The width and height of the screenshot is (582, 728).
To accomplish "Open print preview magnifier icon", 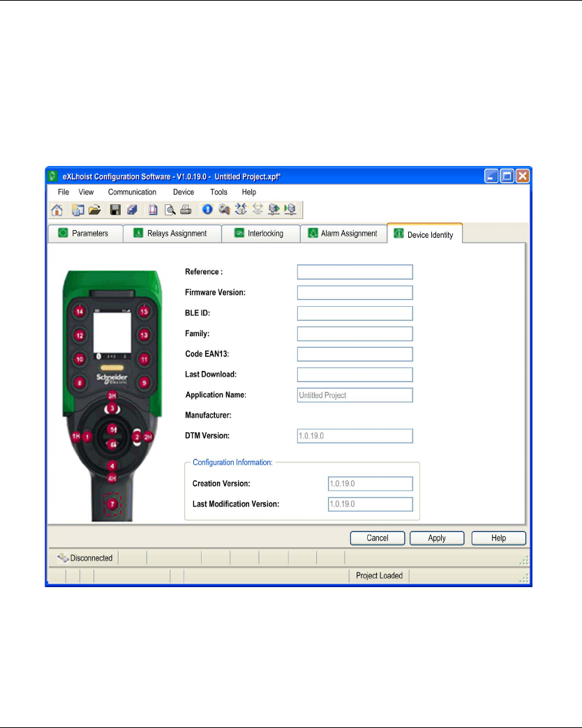I will pyautogui.click(x=170, y=210).
